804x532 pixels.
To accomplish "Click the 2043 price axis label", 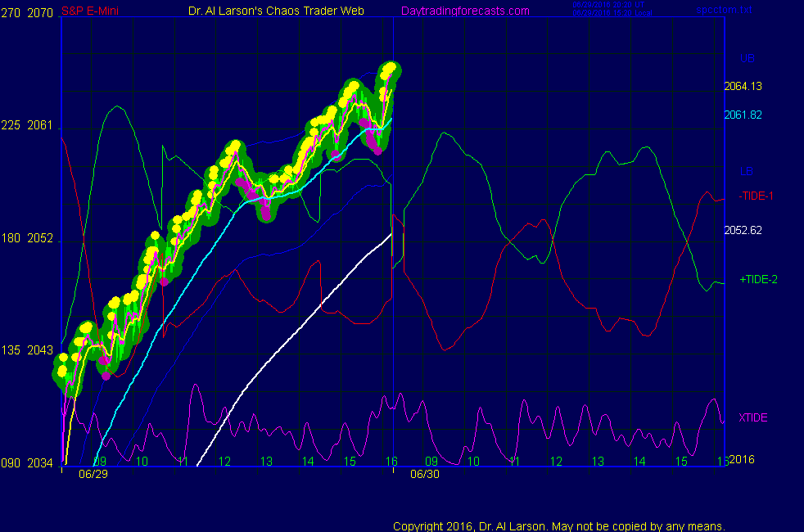I will click(40, 350).
